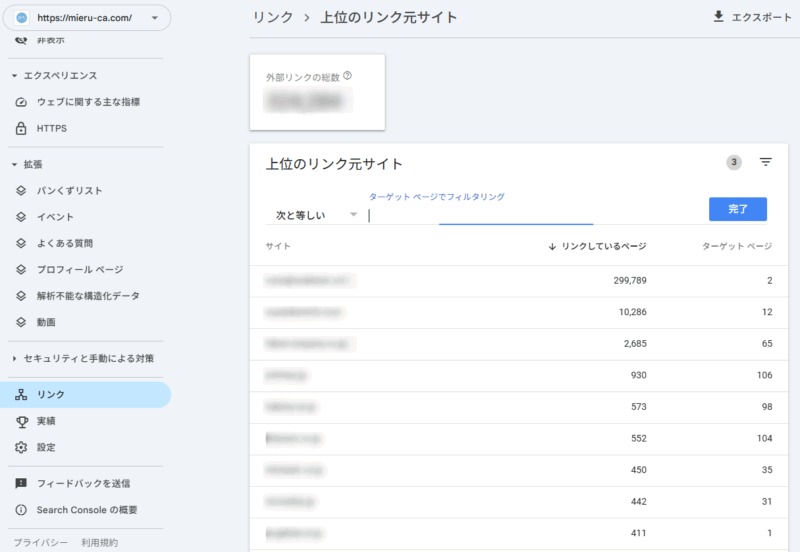
Task: Click the 完了 button
Action: [737, 209]
